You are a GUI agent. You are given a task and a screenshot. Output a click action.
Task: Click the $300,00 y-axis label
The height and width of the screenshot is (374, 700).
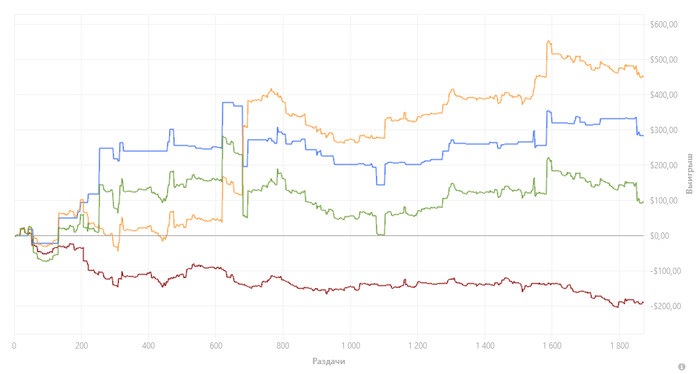[x=664, y=130]
